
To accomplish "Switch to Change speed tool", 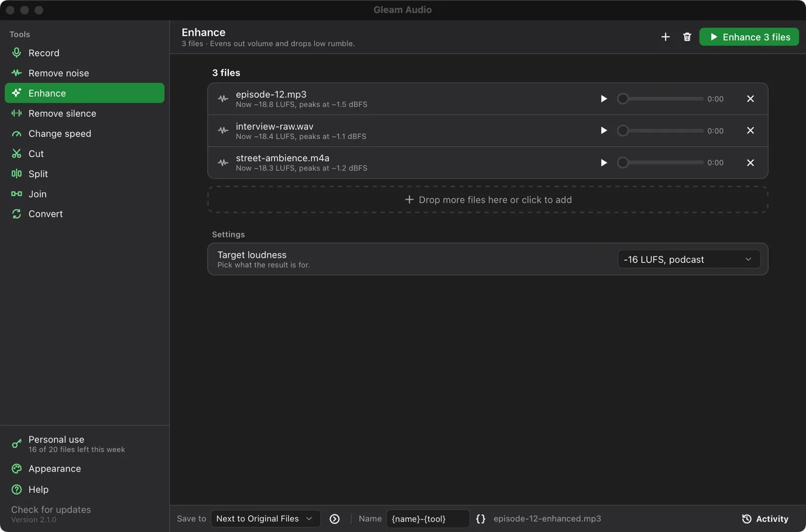I will point(84,133).
